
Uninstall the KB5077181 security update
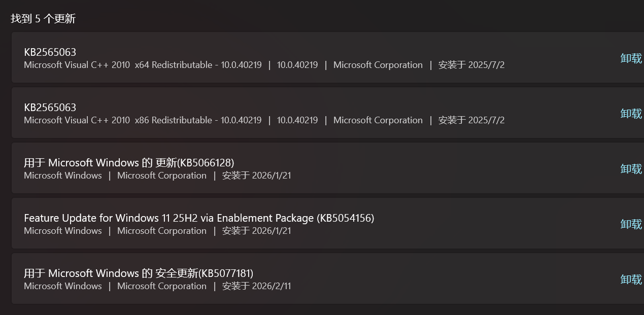tap(631, 279)
